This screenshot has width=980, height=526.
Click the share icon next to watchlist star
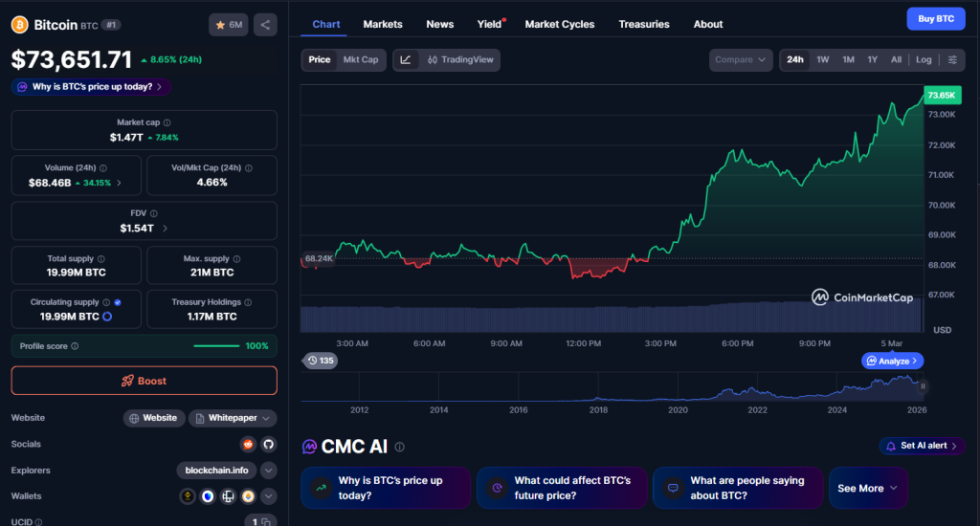coord(265,25)
